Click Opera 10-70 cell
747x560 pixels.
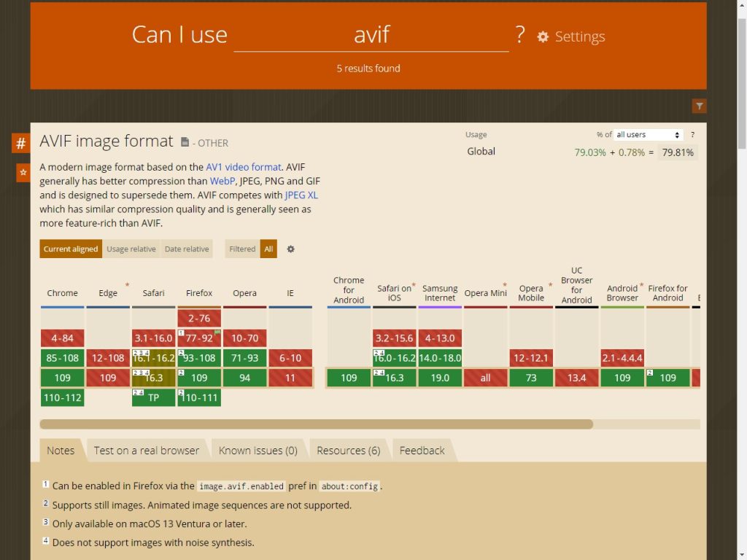[245, 338]
